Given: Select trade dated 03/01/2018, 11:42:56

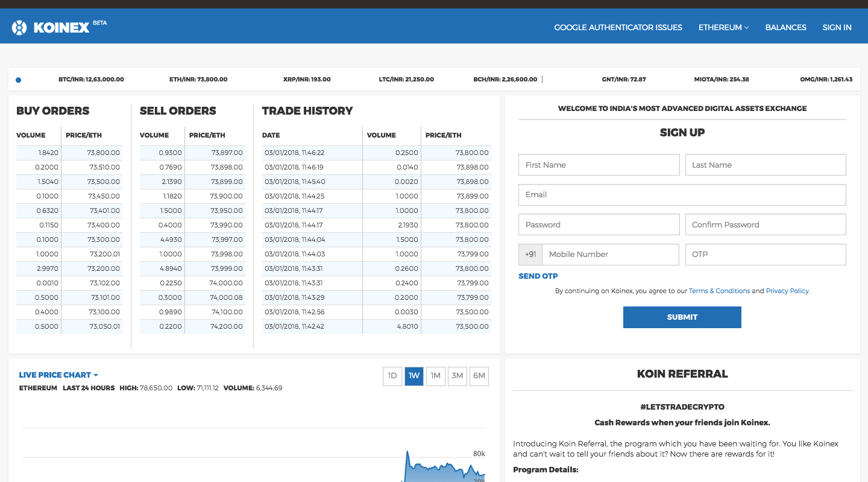Looking at the screenshot, I should (x=377, y=312).
